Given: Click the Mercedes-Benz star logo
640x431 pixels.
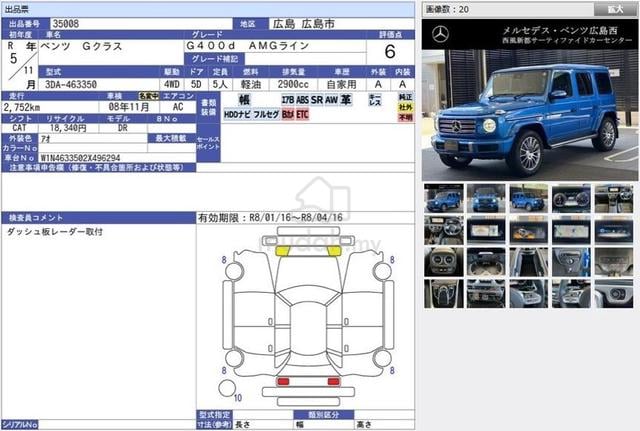Looking at the screenshot, I should [440, 34].
